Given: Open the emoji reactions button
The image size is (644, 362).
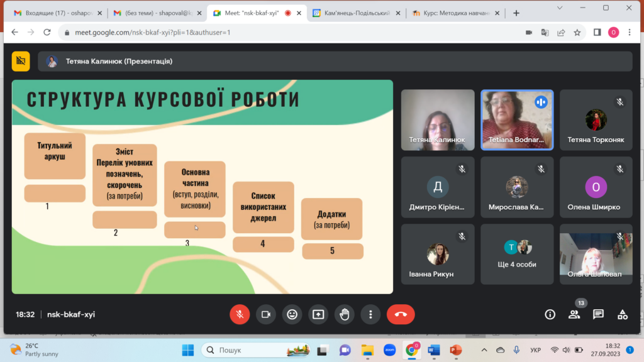Looking at the screenshot, I should (x=292, y=314).
